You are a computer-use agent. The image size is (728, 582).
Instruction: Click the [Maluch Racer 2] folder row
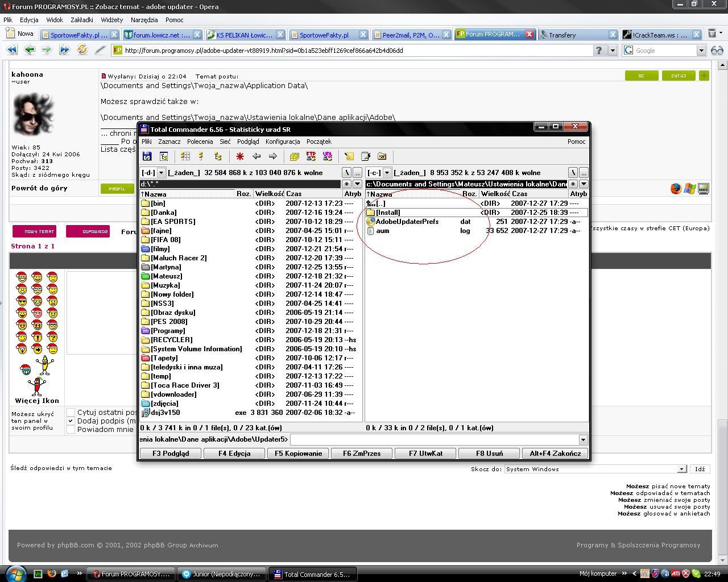coord(250,258)
